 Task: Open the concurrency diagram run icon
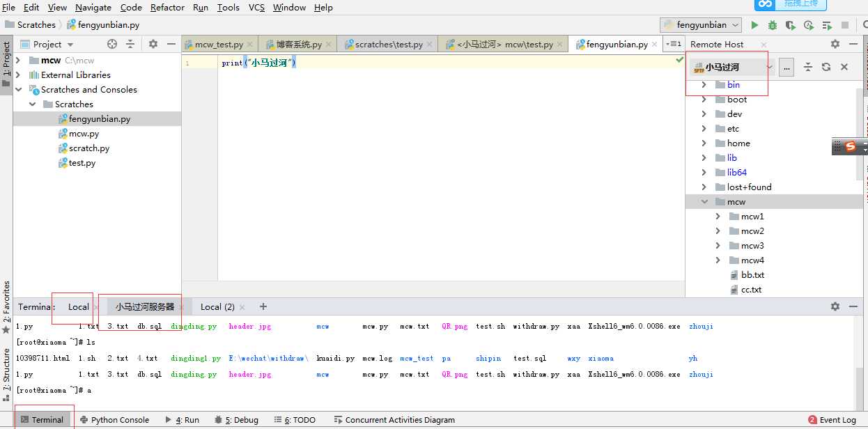click(827, 25)
